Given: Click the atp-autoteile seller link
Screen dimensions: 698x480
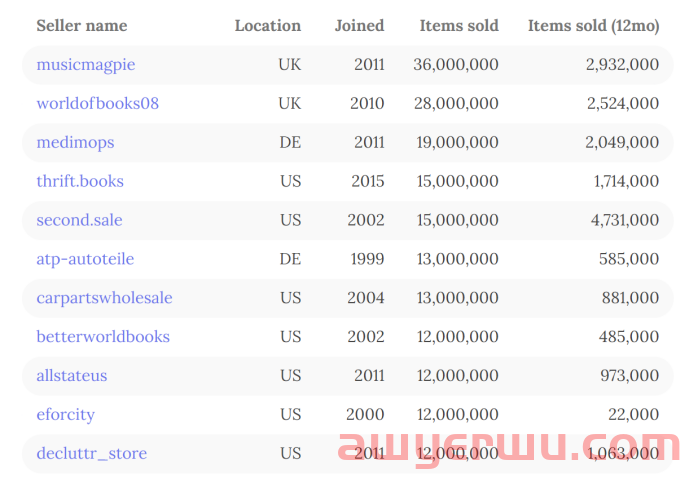Looking at the screenshot, I should 85,259.
